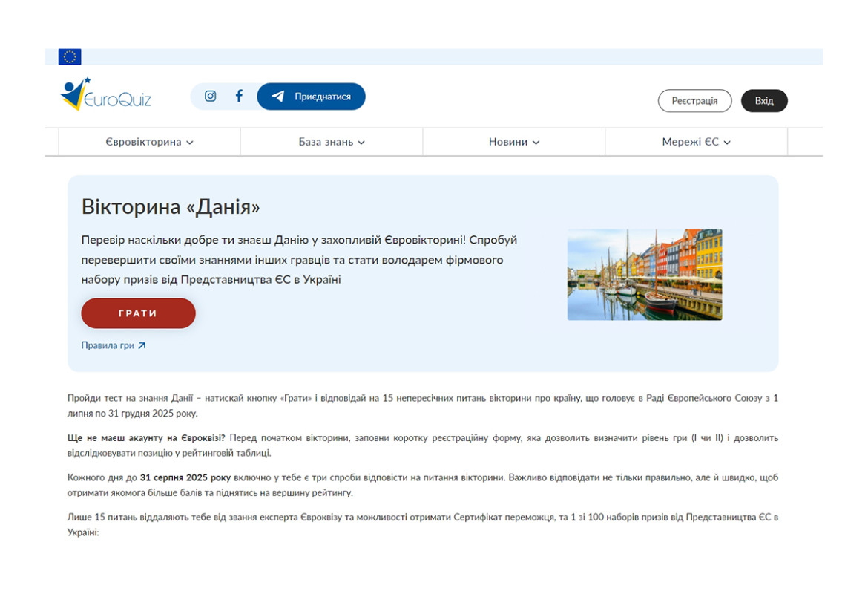
Task: Expand the Новини chevron
Action: 536,143
